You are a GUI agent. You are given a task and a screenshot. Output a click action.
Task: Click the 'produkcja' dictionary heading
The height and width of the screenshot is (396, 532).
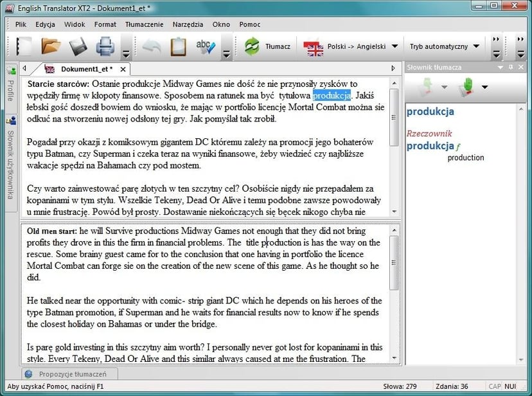430,111
